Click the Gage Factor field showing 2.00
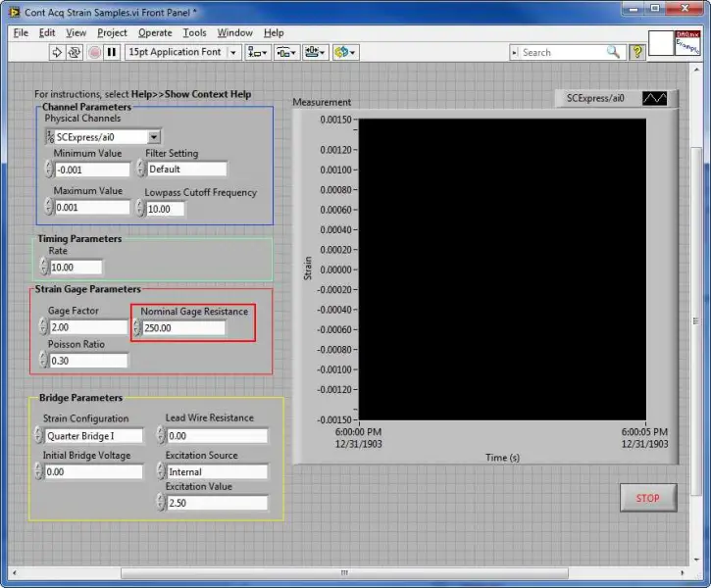The image size is (711, 588). [88, 327]
